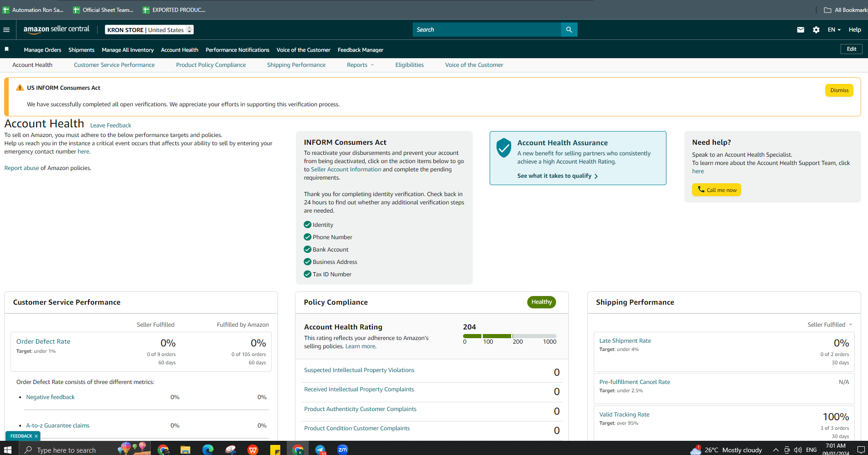Click the Call me now button
Screen dimensions: 868x455
click(x=716, y=190)
